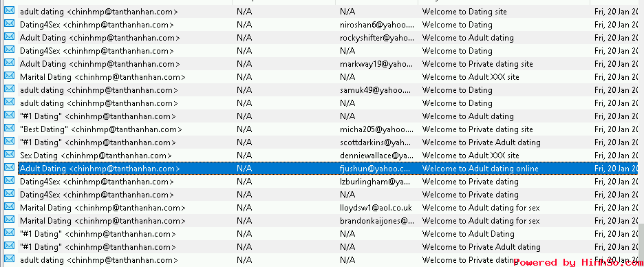Click envelope icon of lzburlingham@ya row
This screenshot has height=267, width=644.
click(x=9, y=181)
